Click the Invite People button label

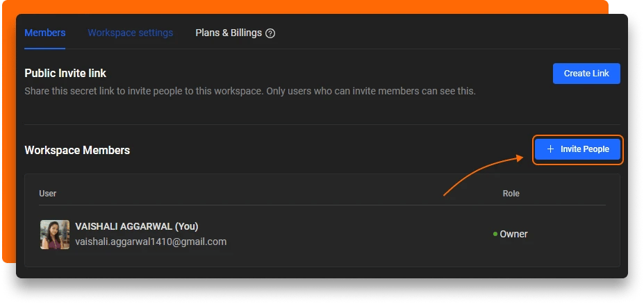[585, 149]
